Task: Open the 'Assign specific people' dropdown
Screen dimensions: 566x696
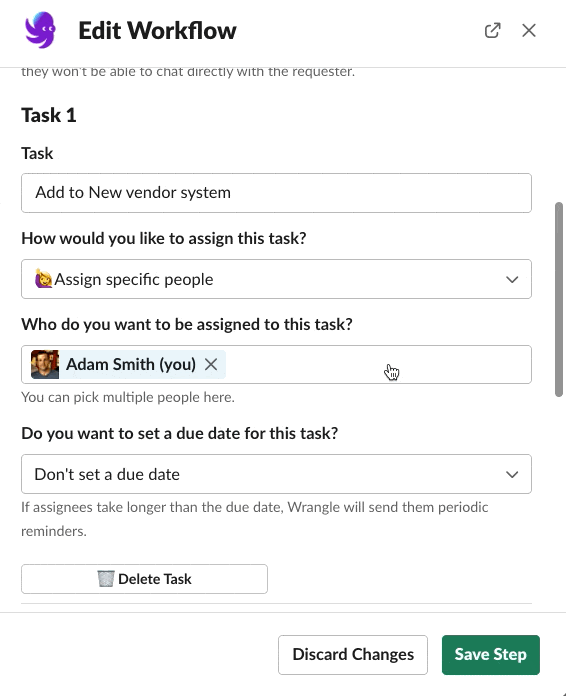Action: coord(276,279)
